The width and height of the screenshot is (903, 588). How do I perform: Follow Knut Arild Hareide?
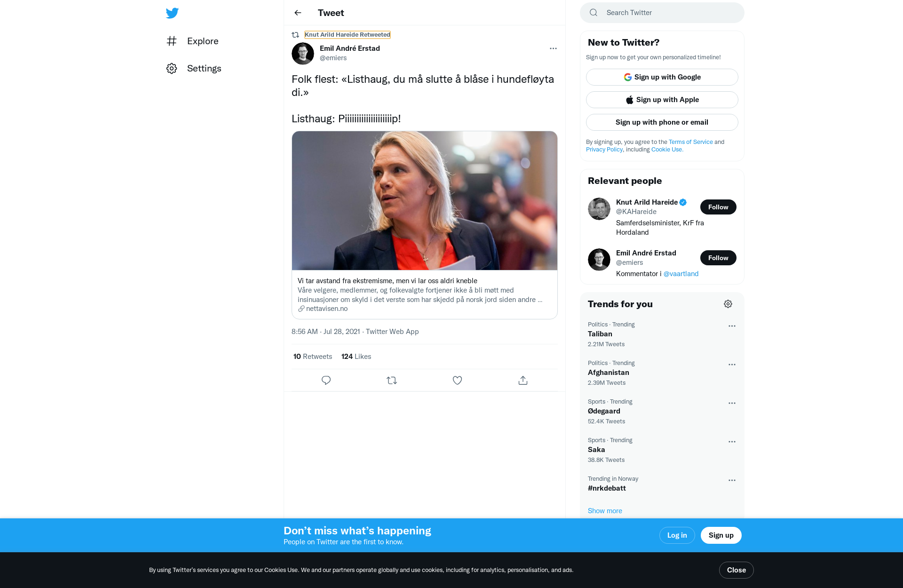[x=718, y=207]
